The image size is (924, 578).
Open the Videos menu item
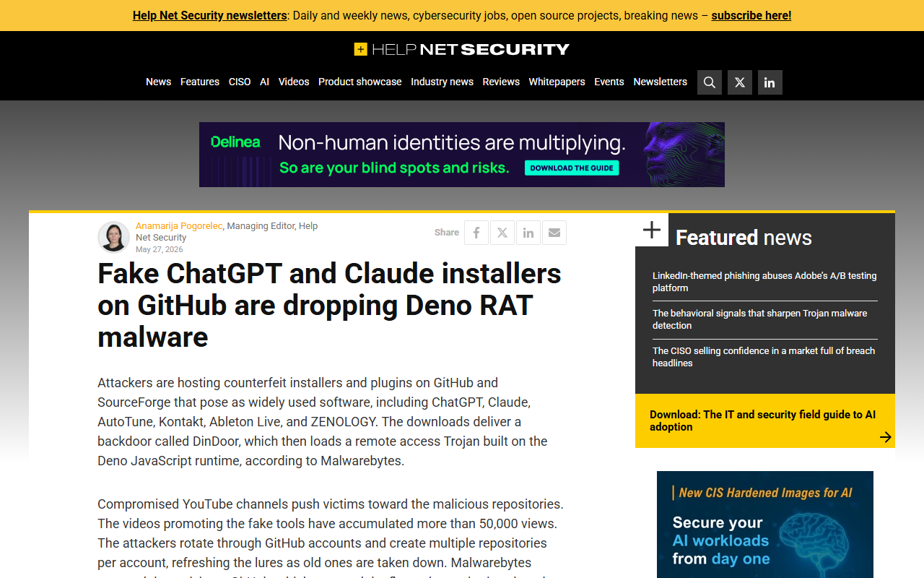click(294, 82)
